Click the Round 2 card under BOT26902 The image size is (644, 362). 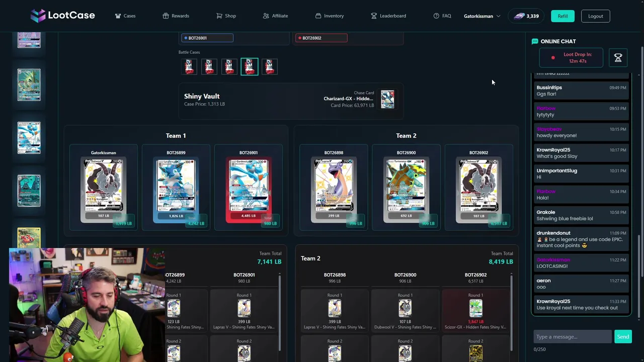475,353
